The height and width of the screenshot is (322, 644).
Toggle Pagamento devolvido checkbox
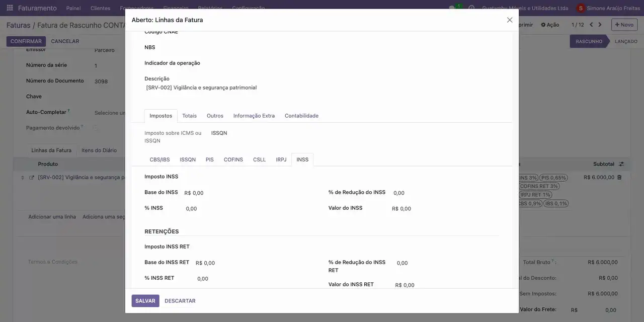click(95, 128)
